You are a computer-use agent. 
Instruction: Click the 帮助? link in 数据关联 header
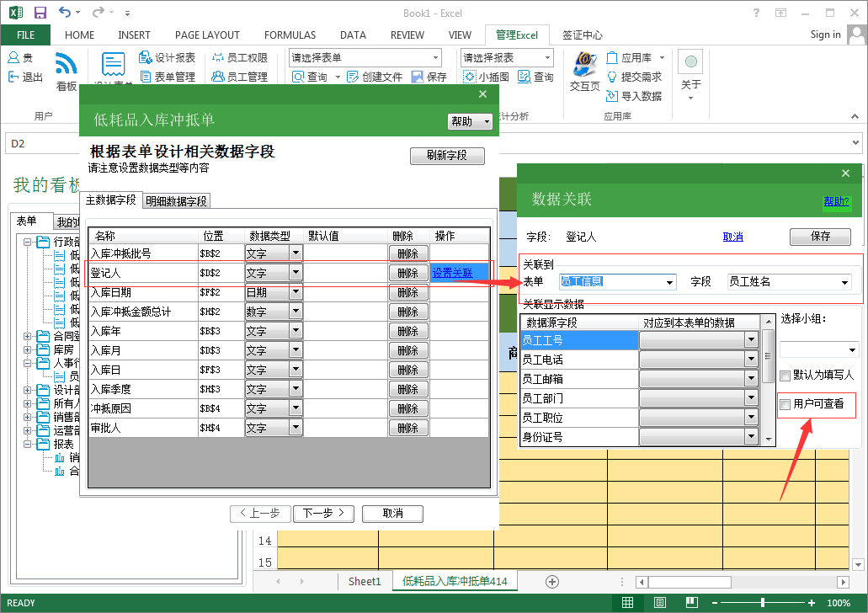point(836,201)
